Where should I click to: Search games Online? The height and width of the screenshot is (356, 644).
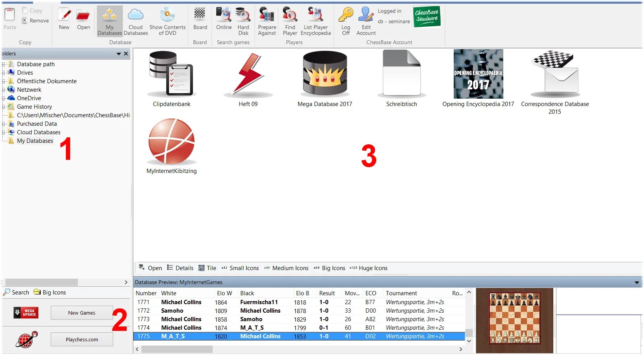[224, 19]
